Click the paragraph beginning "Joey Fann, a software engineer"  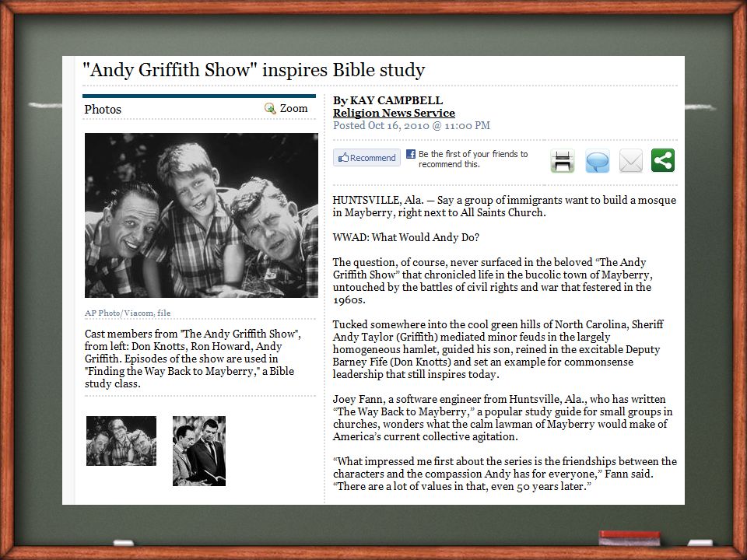coord(503,418)
